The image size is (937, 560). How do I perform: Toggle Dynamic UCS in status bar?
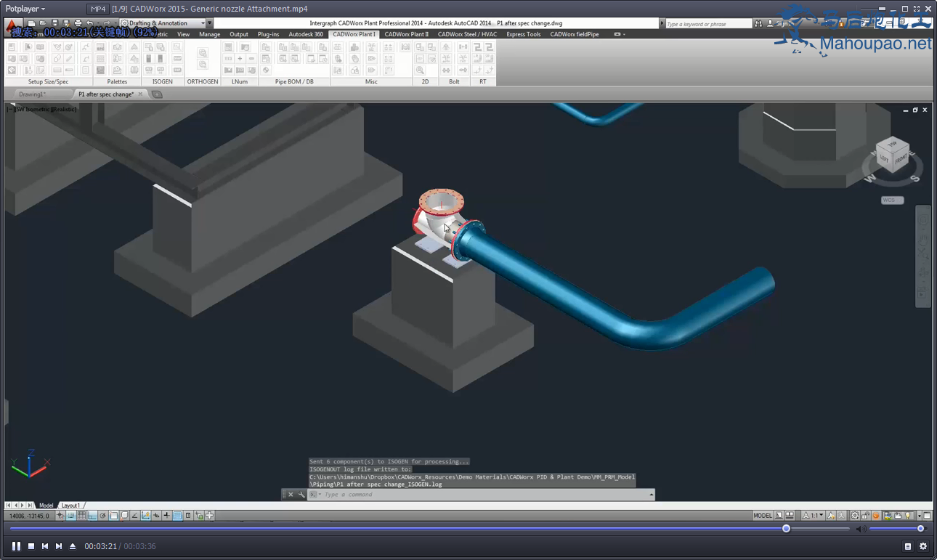pos(145,516)
